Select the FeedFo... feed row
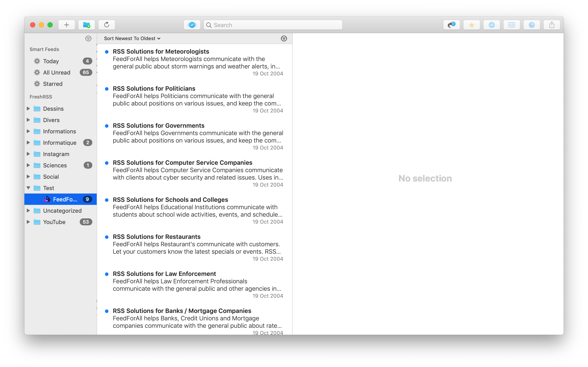 [60, 199]
